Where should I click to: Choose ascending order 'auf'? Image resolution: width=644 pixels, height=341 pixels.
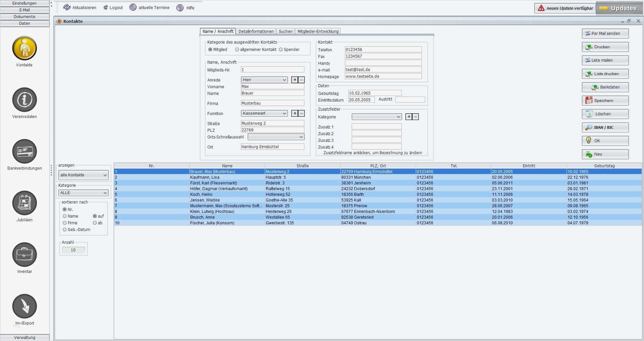(95, 216)
